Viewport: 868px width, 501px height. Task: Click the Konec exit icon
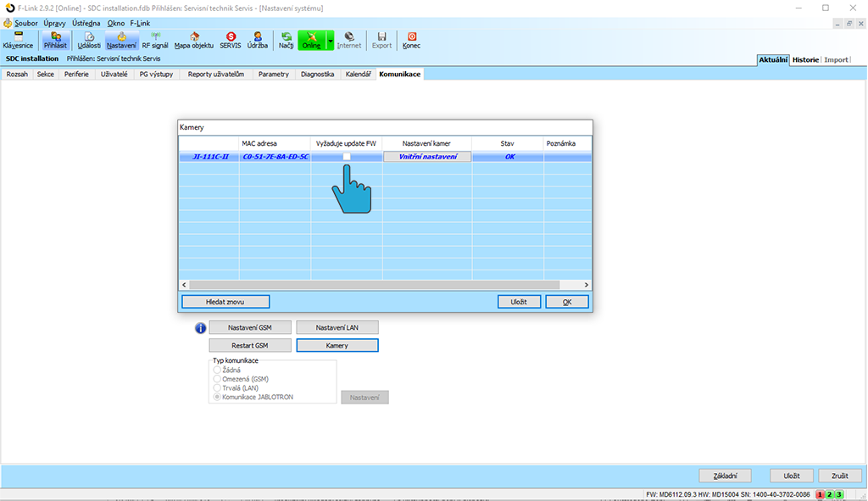coord(411,41)
